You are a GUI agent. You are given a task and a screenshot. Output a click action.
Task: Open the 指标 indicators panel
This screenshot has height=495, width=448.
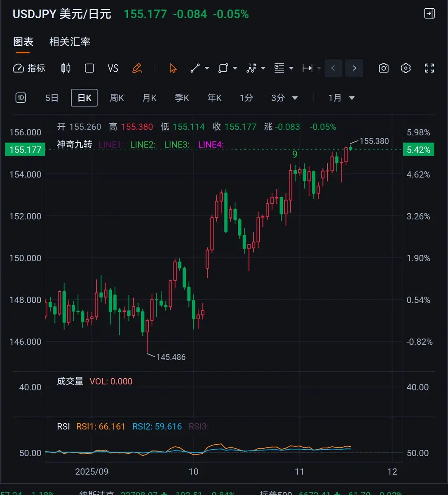point(29,68)
